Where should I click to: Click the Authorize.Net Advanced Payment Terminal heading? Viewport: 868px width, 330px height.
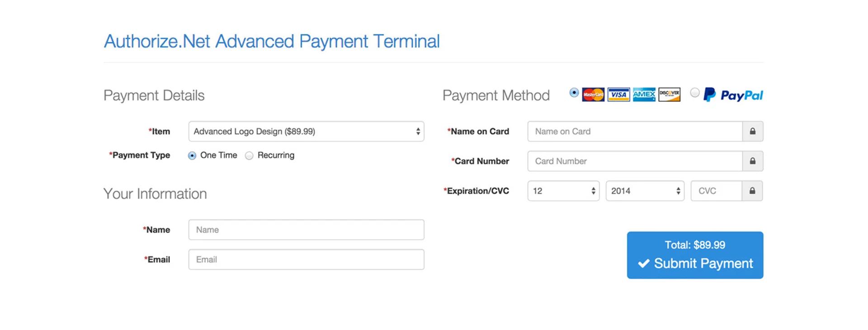pos(272,42)
